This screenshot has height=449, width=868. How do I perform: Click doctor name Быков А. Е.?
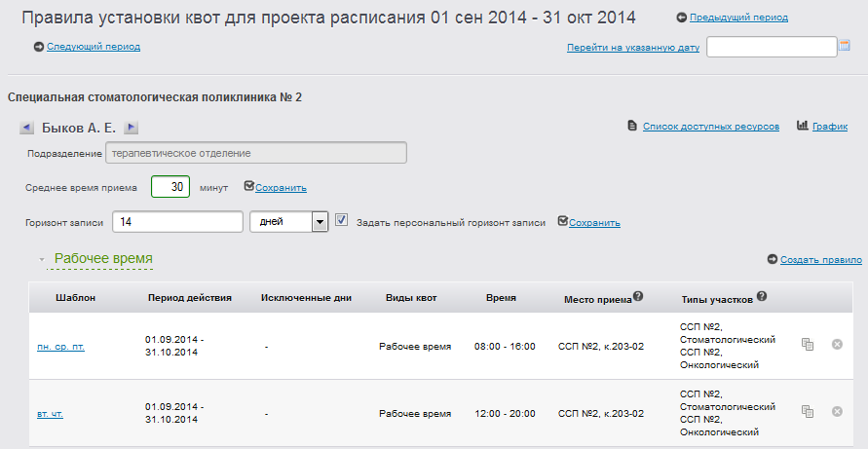click(79, 128)
